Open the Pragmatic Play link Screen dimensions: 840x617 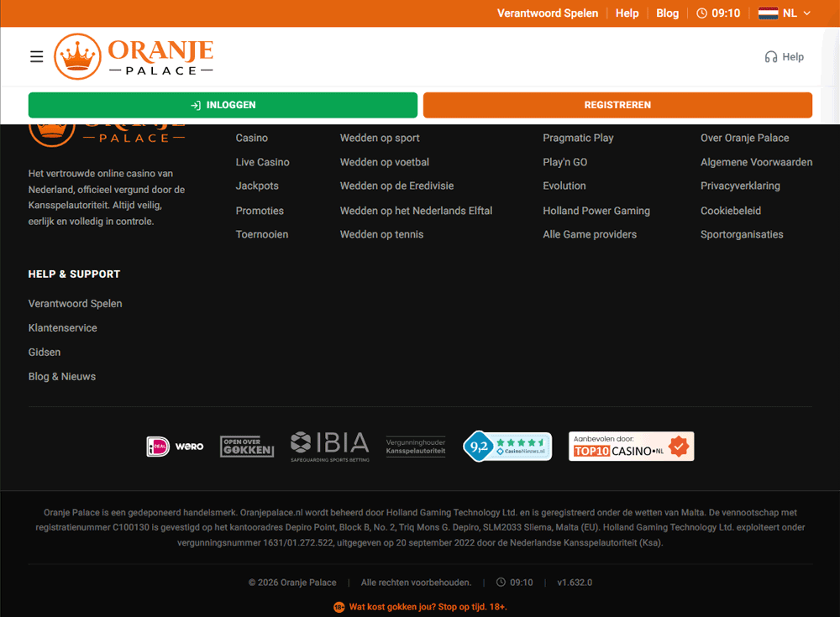coord(578,138)
